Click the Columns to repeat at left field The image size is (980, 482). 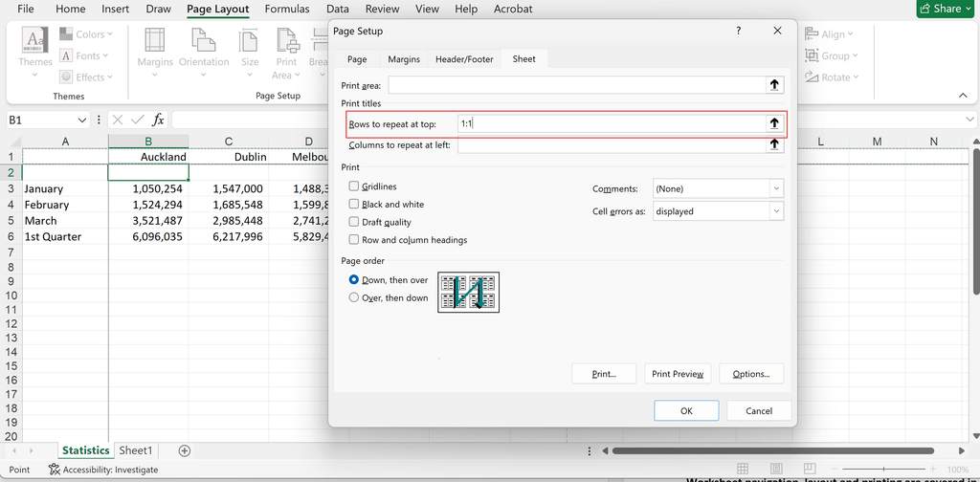point(612,144)
